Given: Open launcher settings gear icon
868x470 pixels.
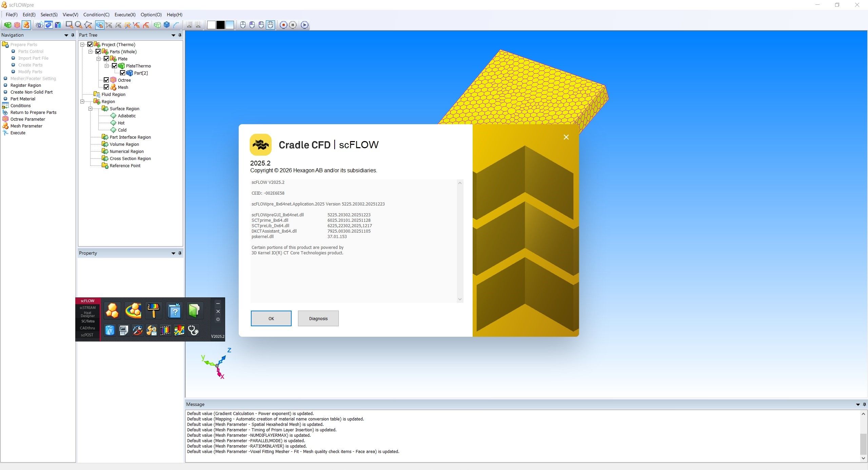Looking at the screenshot, I should (218, 319).
